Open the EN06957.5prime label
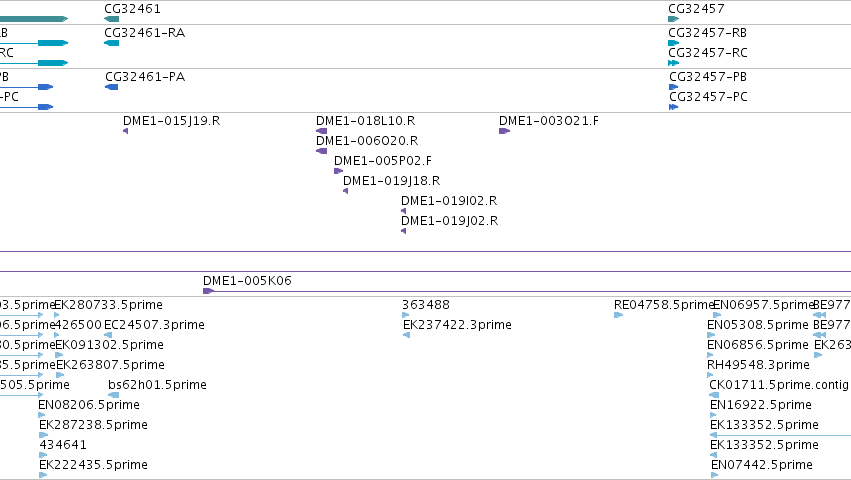851x480 pixels. [763, 305]
